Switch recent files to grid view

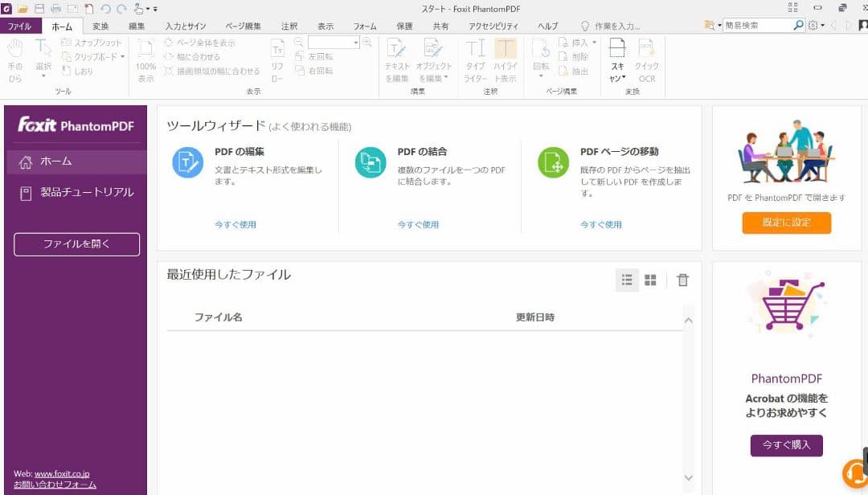(650, 280)
